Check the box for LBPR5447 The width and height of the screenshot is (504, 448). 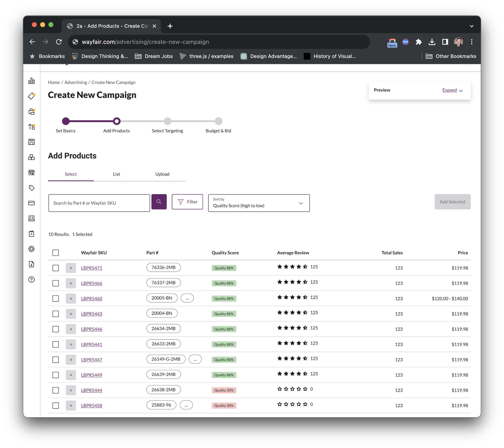point(56,360)
